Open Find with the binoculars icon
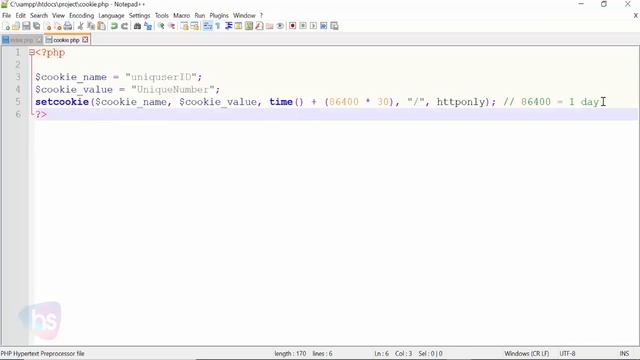Image resolution: width=640 pixels, height=360 pixels. click(x=137, y=26)
